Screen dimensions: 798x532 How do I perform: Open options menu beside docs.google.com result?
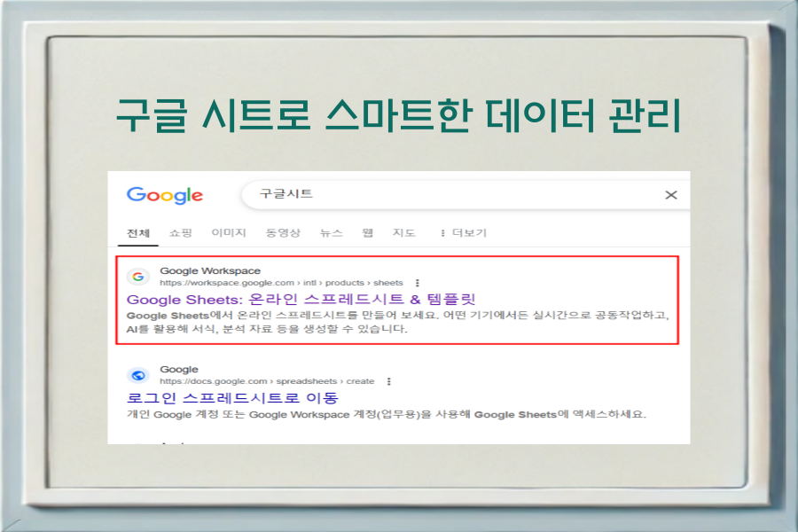(389, 381)
